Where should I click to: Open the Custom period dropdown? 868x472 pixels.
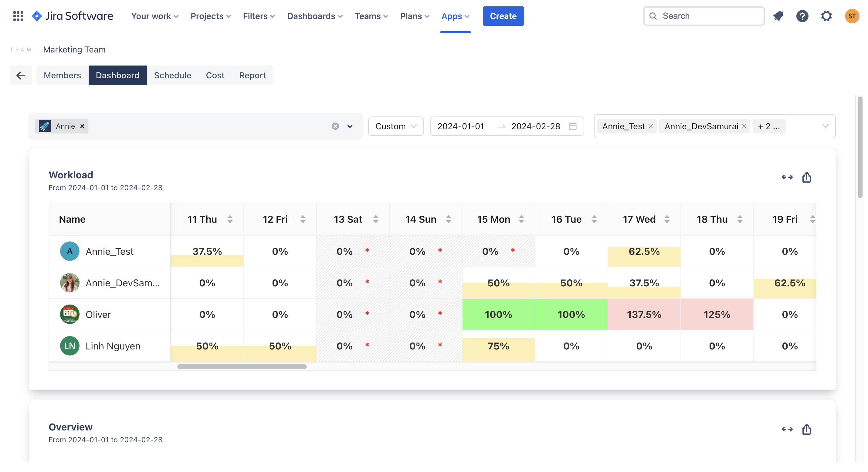pos(396,126)
